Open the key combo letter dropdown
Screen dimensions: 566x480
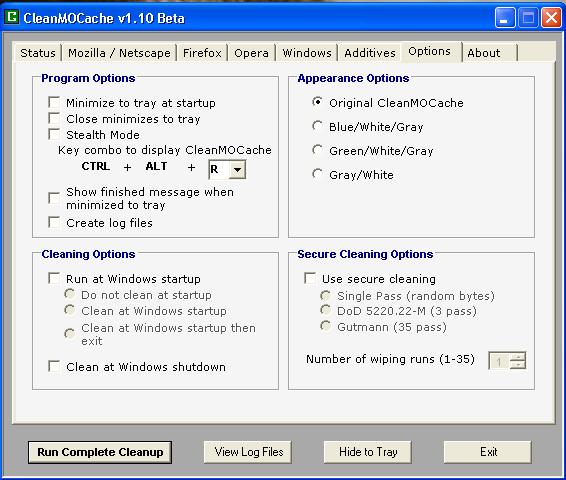[238, 169]
